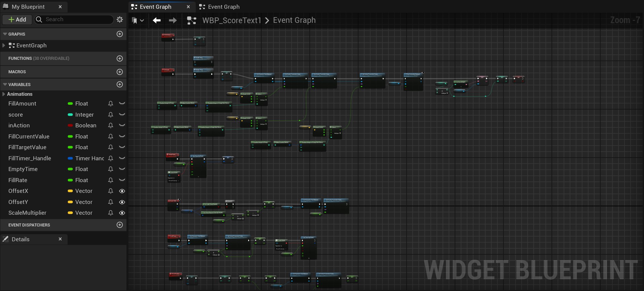Click the blue type pill of FillTimer_Handle
This screenshot has width=644, height=291.
tap(70, 158)
